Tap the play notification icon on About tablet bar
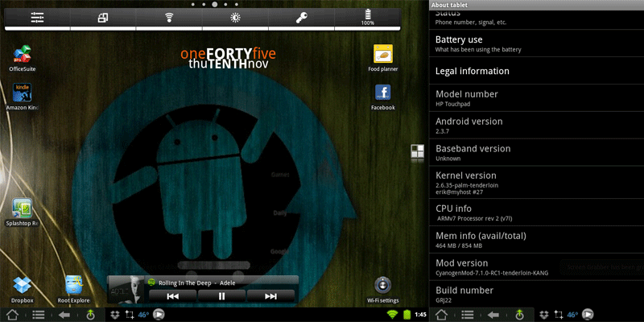The height and width of the screenshot is (322, 644). pyautogui.click(x=588, y=315)
